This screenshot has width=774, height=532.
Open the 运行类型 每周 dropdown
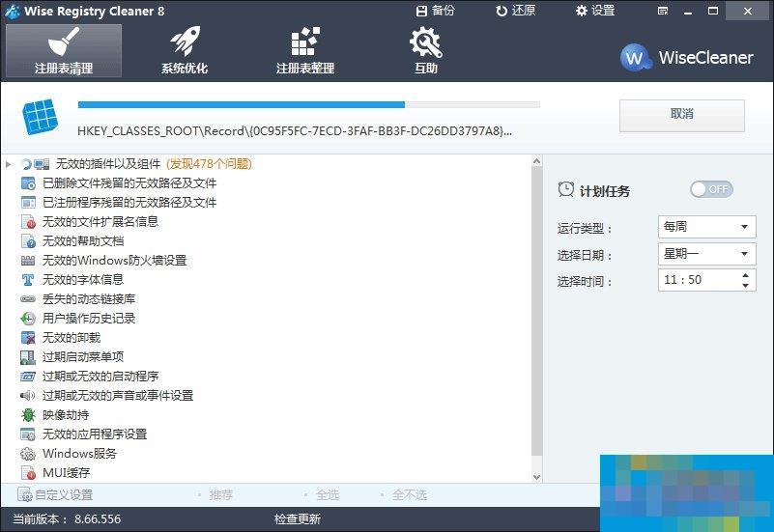click(x=706, y=227)
